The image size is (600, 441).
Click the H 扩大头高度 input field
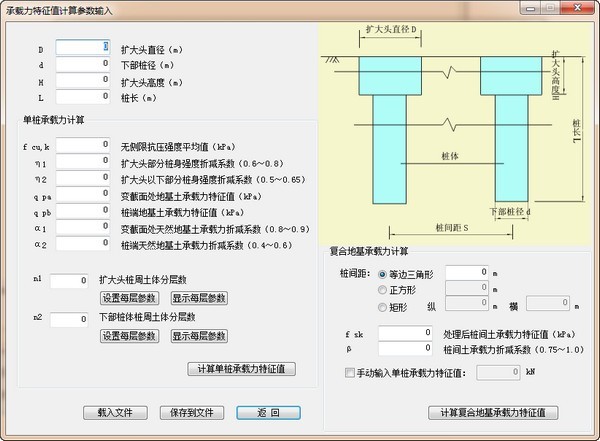coord(83,81)
